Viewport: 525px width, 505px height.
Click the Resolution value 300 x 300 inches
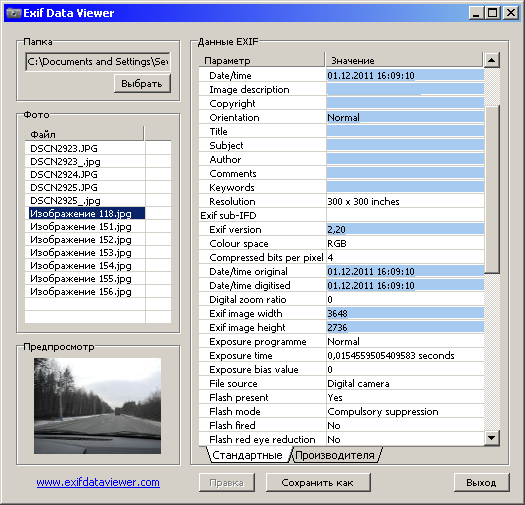(405, 202)
